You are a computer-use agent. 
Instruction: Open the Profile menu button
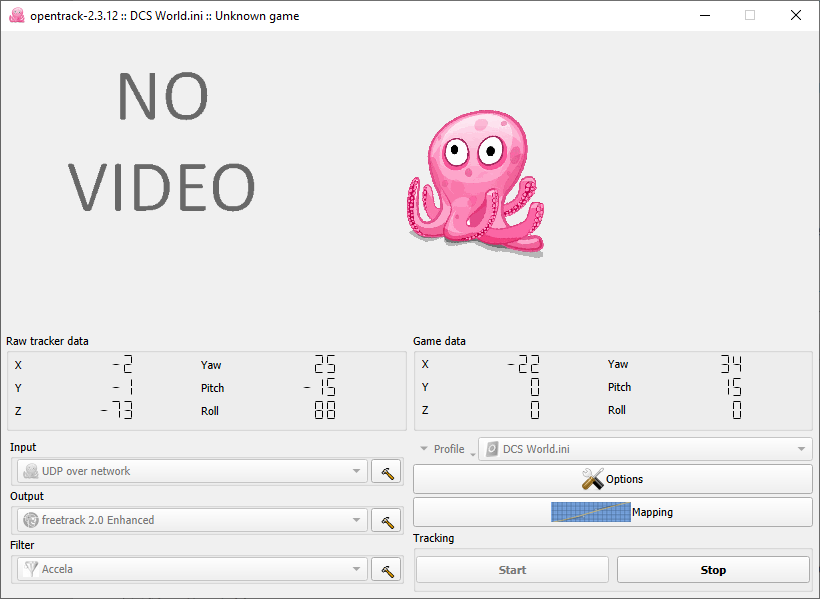(444, 449)
